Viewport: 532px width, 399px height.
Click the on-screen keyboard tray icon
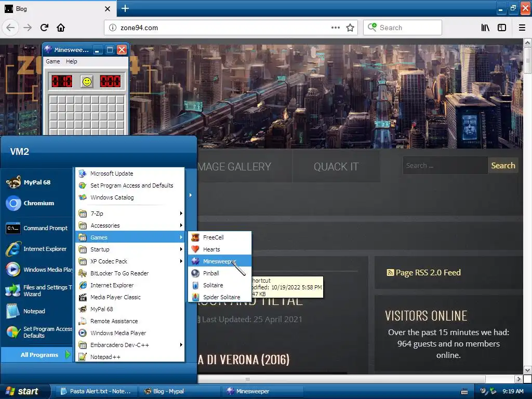coord(464,392)
